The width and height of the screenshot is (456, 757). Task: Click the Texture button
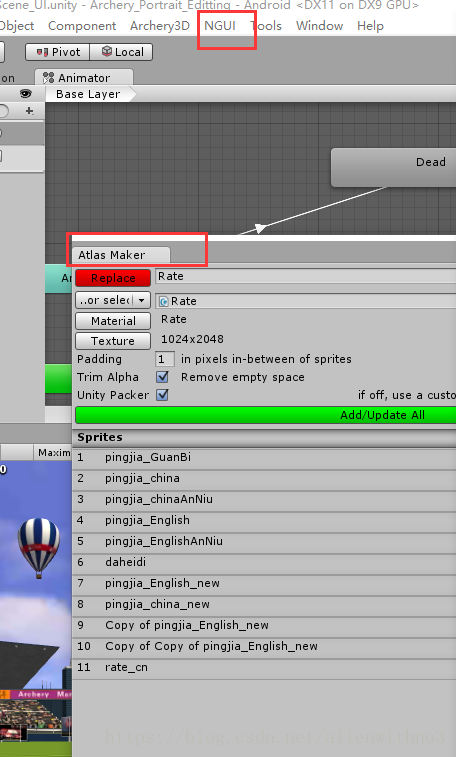[113, 341]
